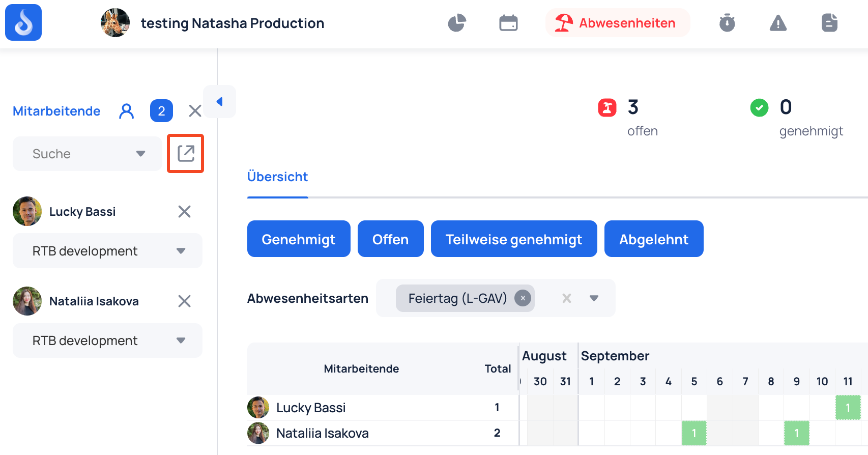
Task: Clear all Abwesenheitsarten selections
Action: coord(567,298)
